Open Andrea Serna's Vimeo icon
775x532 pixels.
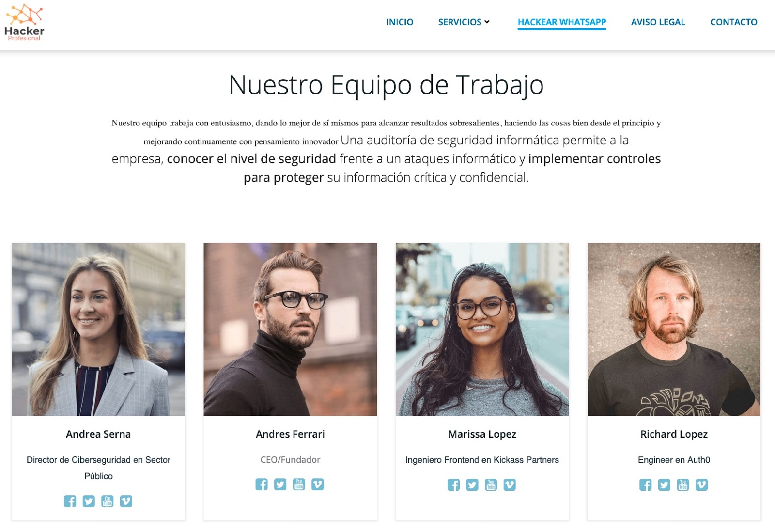[x=126, y=501]
